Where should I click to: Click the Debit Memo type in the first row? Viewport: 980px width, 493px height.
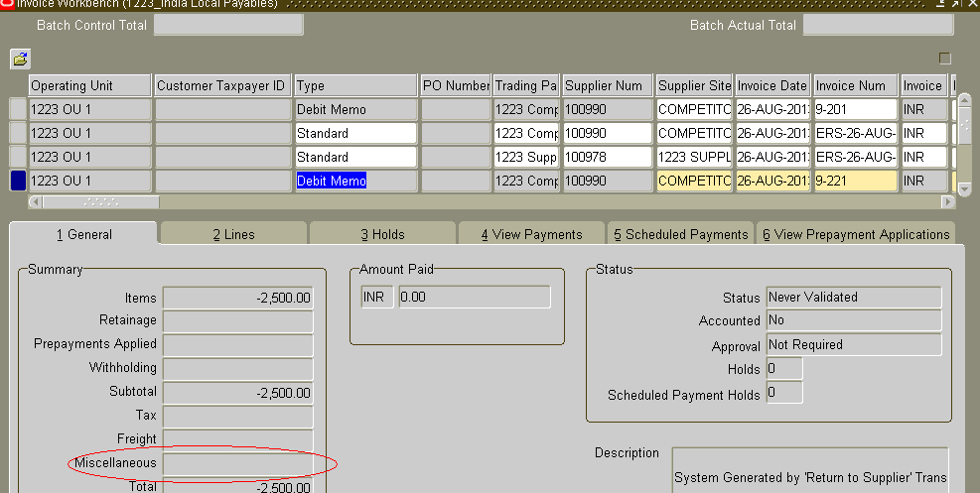click(x=355, y=109)
